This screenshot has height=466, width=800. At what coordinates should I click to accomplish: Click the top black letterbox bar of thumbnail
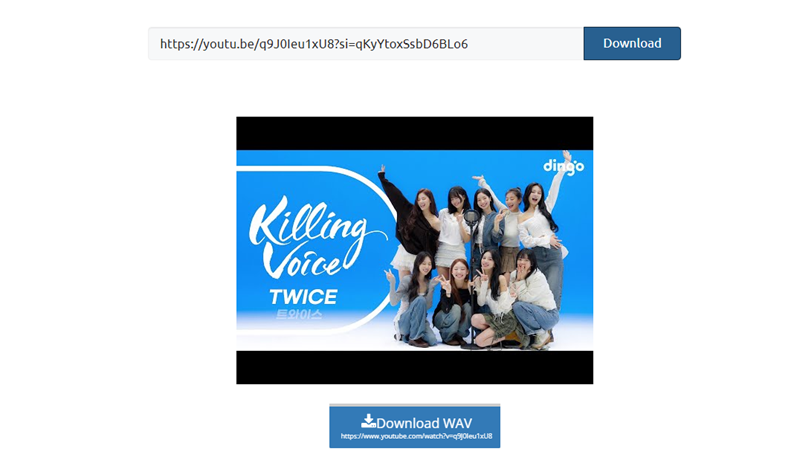point(414,132)
